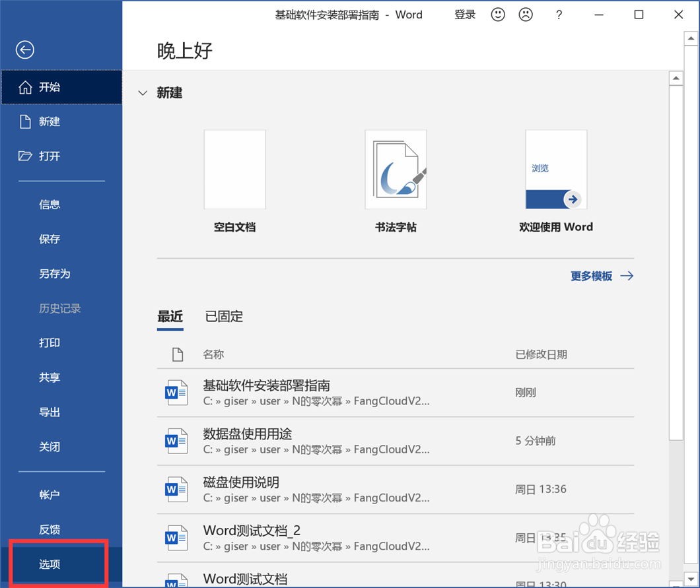Open recent file 磁盘使用说明
Viewport: 700px width, 588px height.
point(396,490)
